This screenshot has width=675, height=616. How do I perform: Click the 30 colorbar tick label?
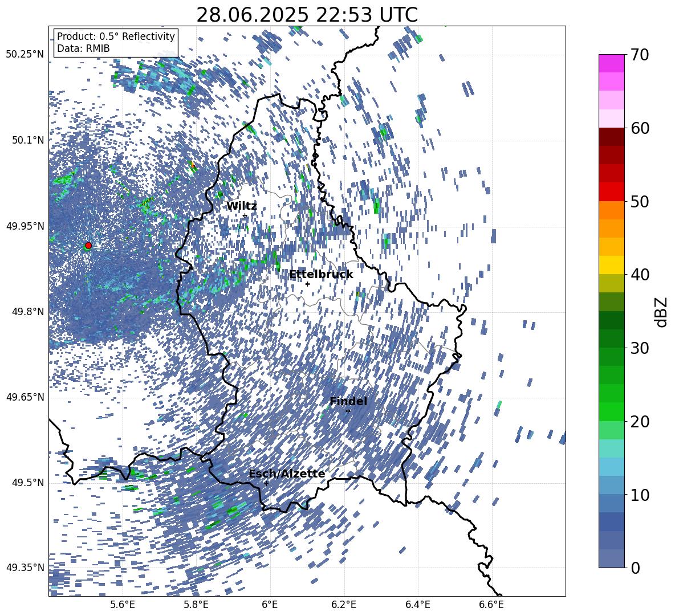tap(640, 348)
